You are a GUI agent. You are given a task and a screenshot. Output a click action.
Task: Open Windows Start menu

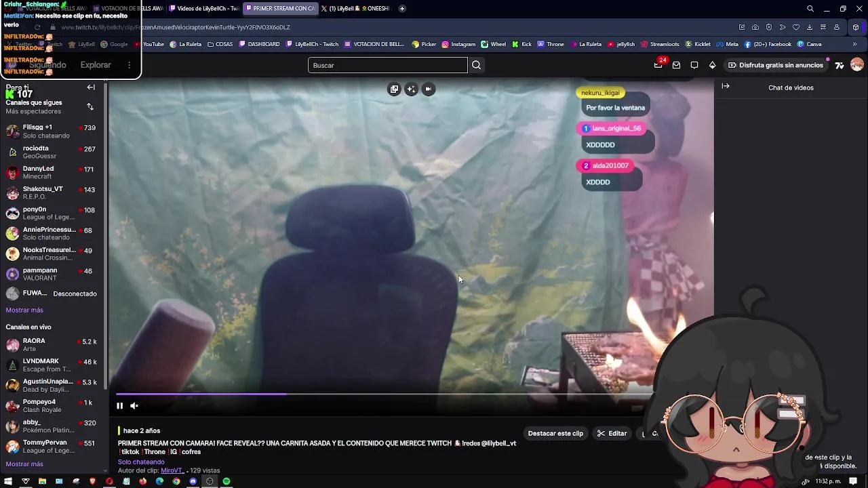tap(8, 481)
